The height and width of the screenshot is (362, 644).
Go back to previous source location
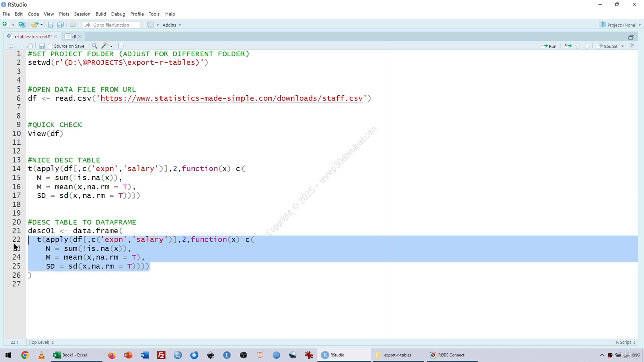tap(10, 46)
